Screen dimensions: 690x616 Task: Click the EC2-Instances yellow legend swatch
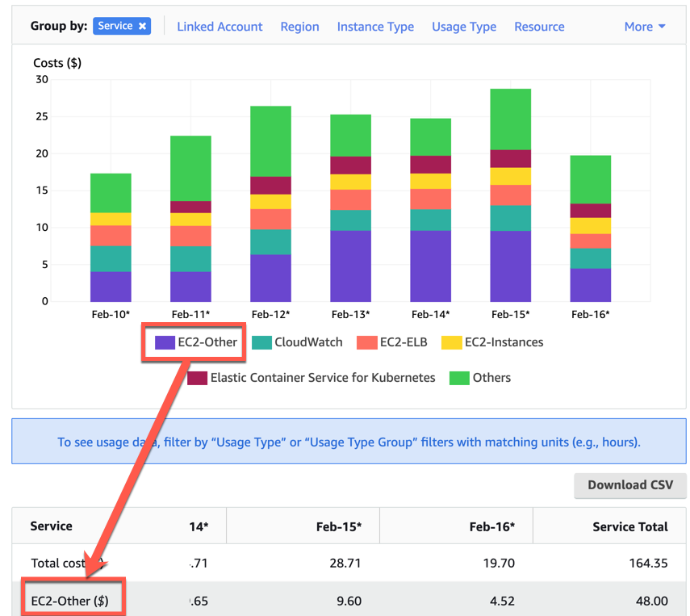pos(452,342)
